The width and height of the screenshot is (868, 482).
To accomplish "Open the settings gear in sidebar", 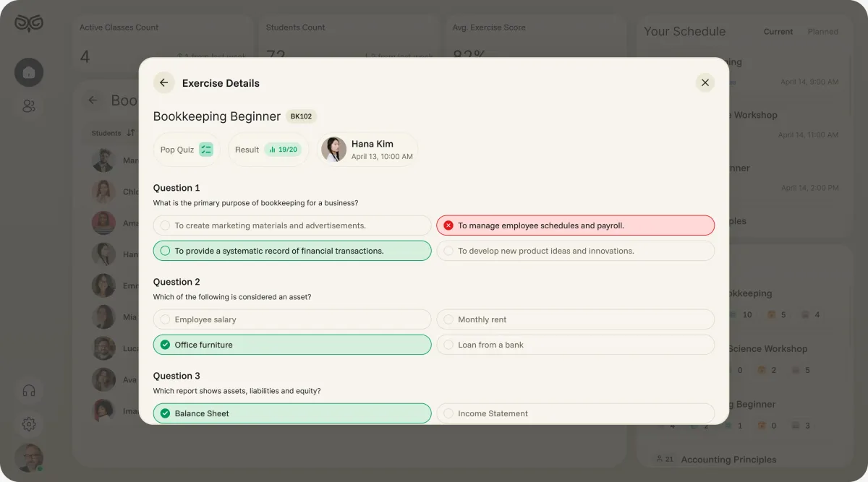I will click(x=29, y=424).
